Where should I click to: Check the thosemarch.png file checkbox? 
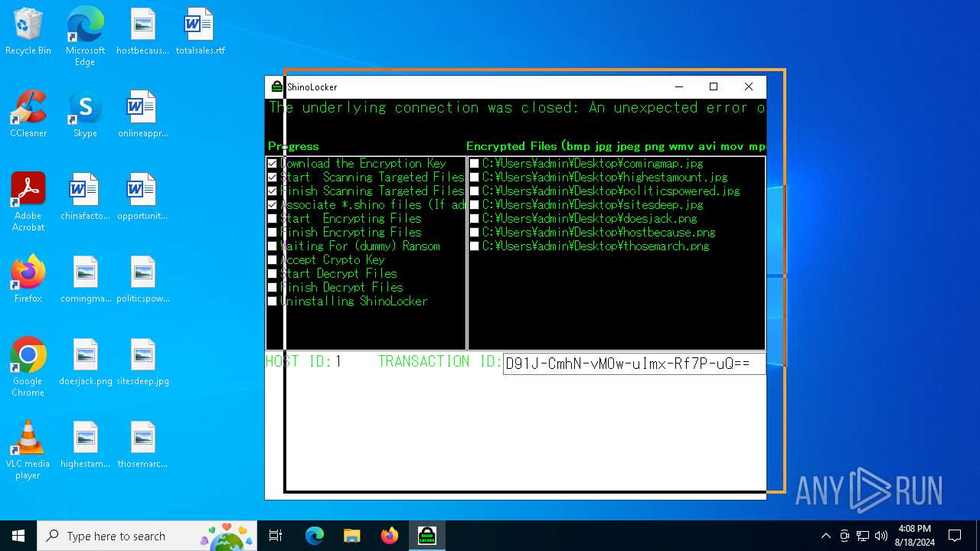pos(474,246)
